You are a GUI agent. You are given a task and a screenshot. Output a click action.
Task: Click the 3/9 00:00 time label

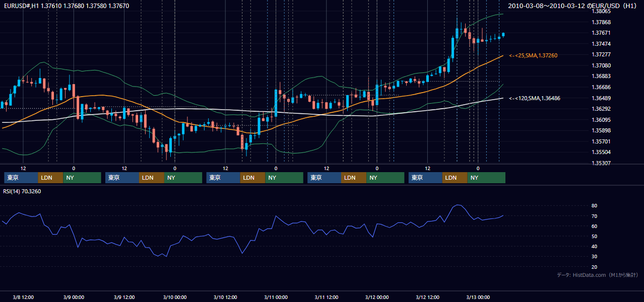pyautogui.click(x=74, y=297)
